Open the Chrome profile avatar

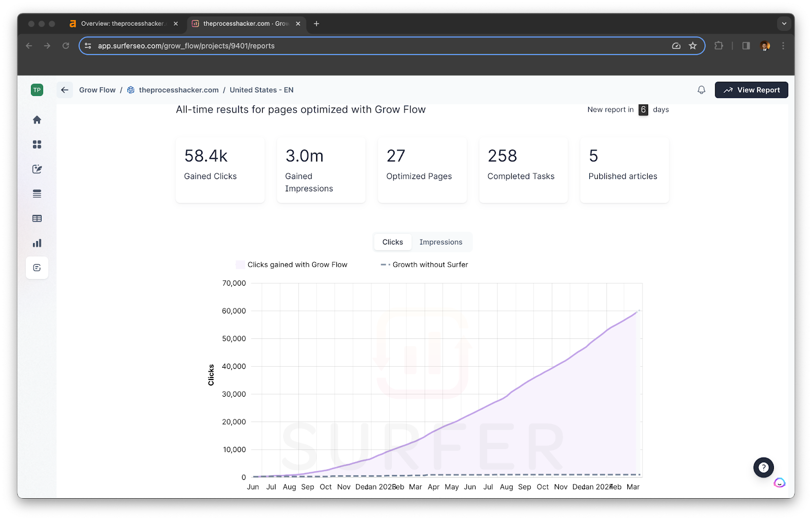765,46
